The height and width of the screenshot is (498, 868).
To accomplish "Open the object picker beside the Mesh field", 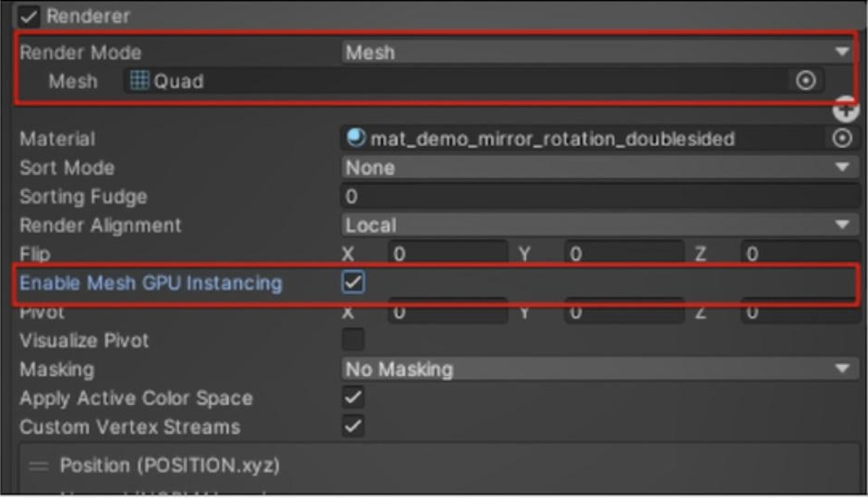I will [x=805, y=80].
